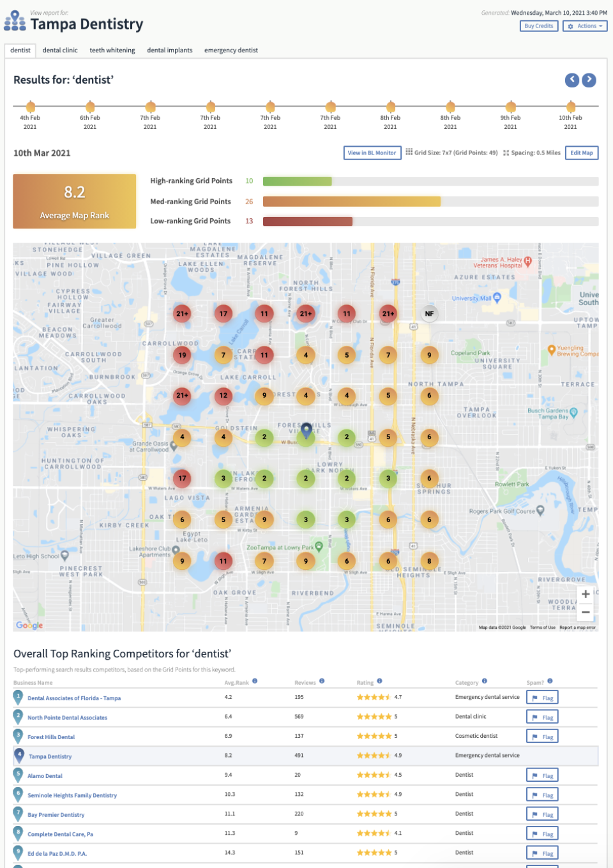Click the Tampa Dentistry logo icon
The height and width of the screenshot is (868, 613).
point(15,20)
